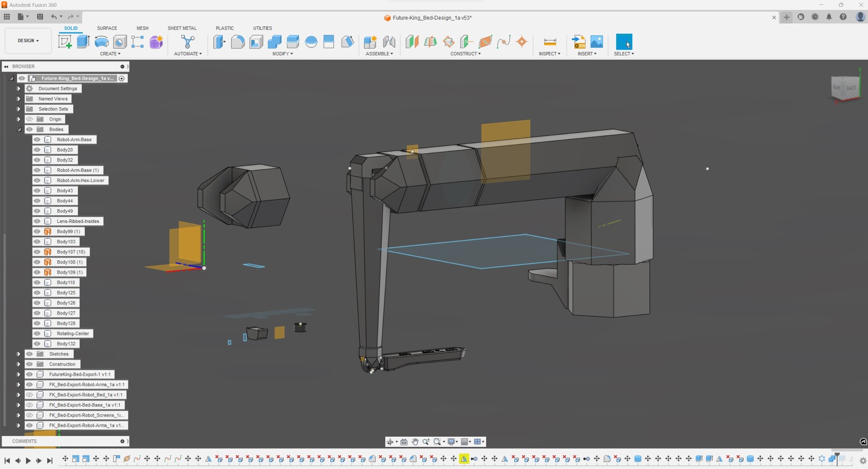Collapse the Bodies folder
The height and width of the screenshot is (469, 868).
19,130
